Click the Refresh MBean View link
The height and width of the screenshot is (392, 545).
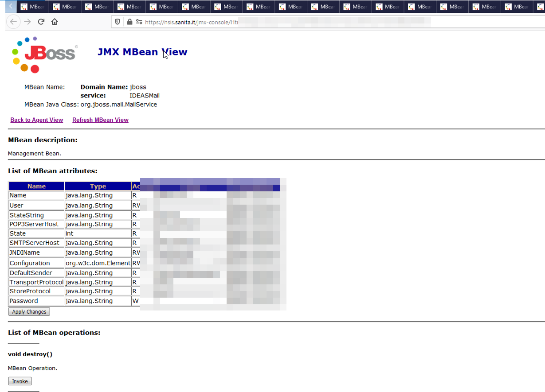click(100, 120)
